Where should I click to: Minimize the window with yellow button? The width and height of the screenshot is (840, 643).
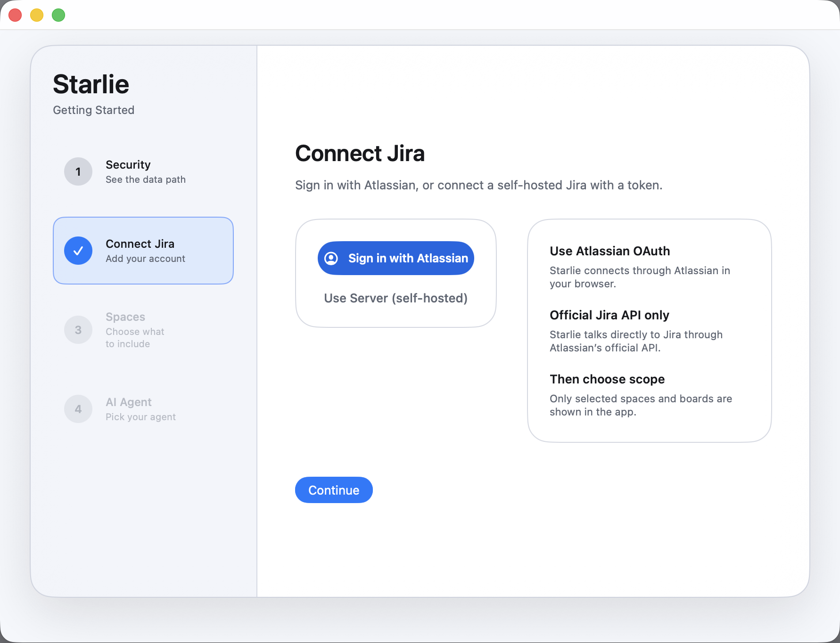pyautogui.click(x=37, y=15)
